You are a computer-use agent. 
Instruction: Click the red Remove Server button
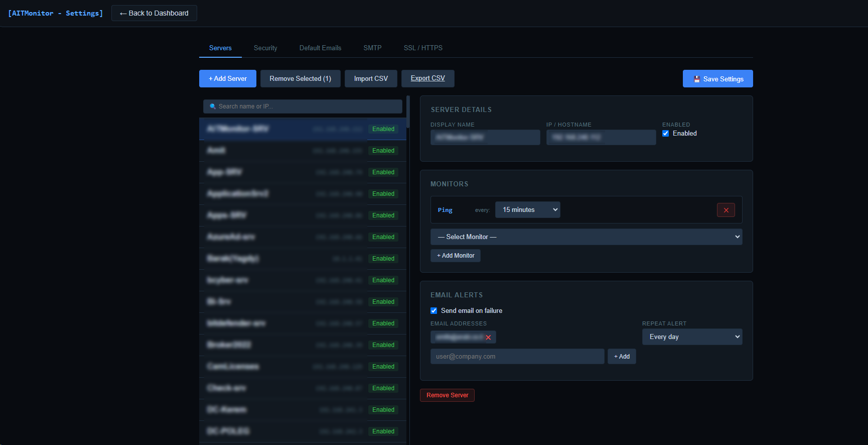[x=447, y=395]
